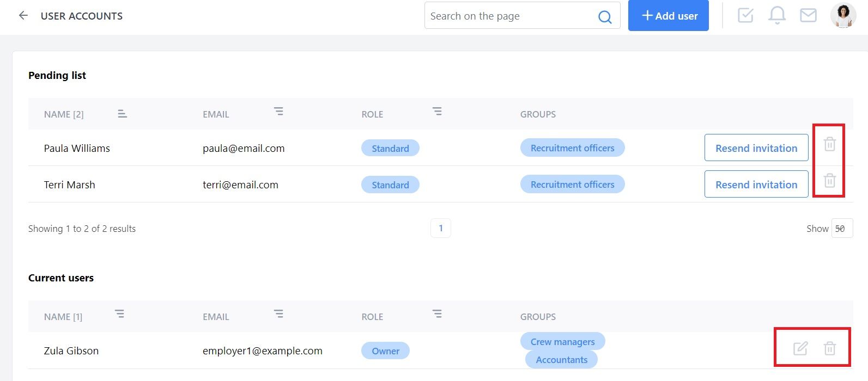Image resolution: width=868 pixels, height=381 pixels.
Task: Sort pending list by NAME column
Action: coord(122,114)
